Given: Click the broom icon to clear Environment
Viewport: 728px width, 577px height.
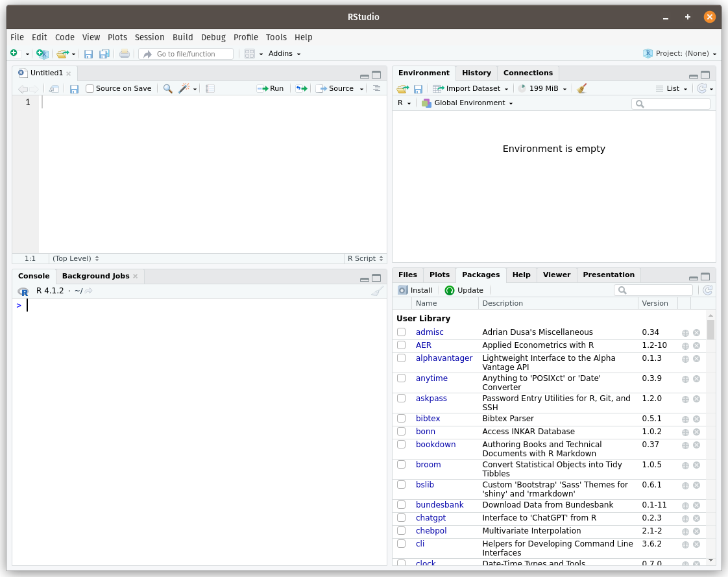Looking at the screenshot, I should (x=581, y=88).
